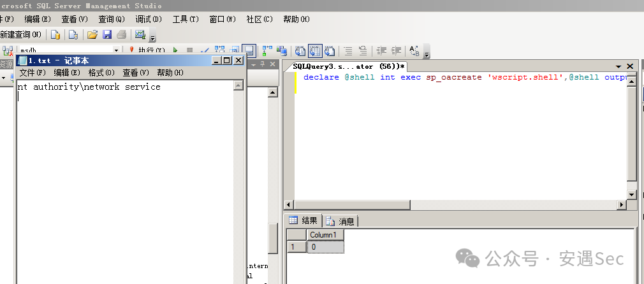Toggle the Object Explorer auto-hide pin
644x284 pixels.
263,64
